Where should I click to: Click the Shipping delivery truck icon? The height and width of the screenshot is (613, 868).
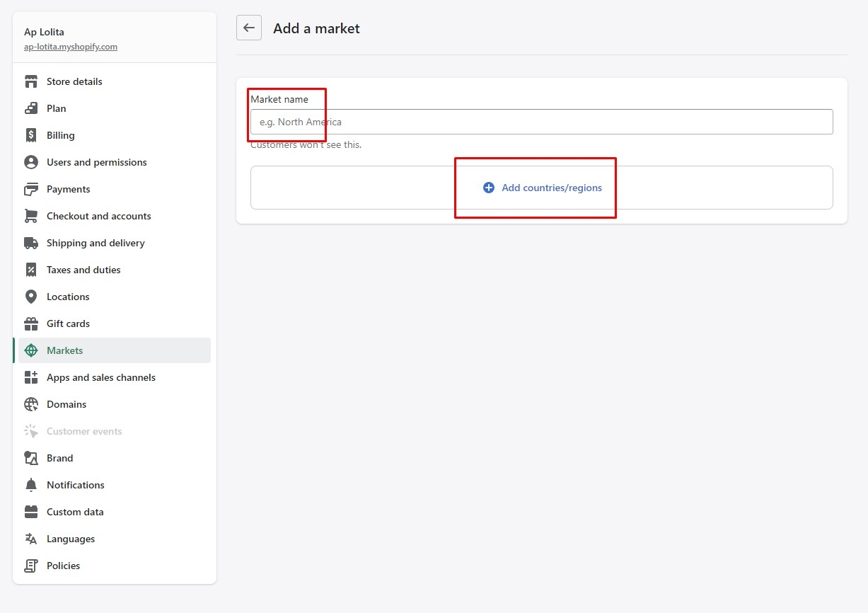(31, 243)
